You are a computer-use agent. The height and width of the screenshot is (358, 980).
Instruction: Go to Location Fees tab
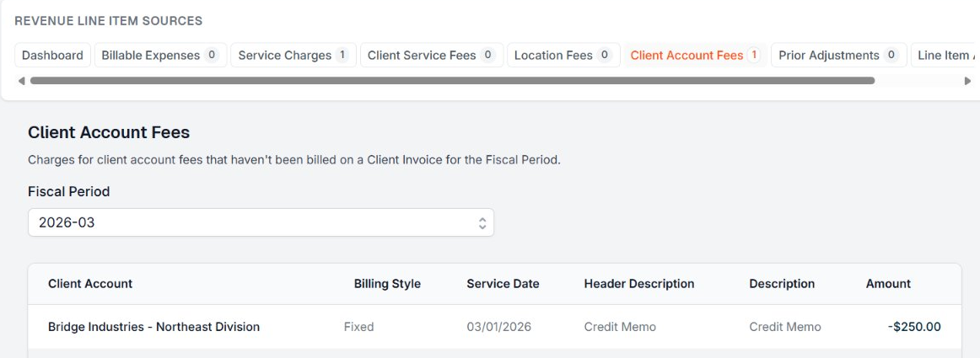563,56
